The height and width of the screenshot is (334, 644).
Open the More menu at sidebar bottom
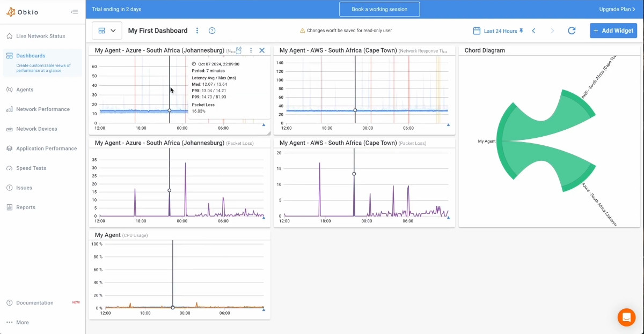(x=21, y=322)
